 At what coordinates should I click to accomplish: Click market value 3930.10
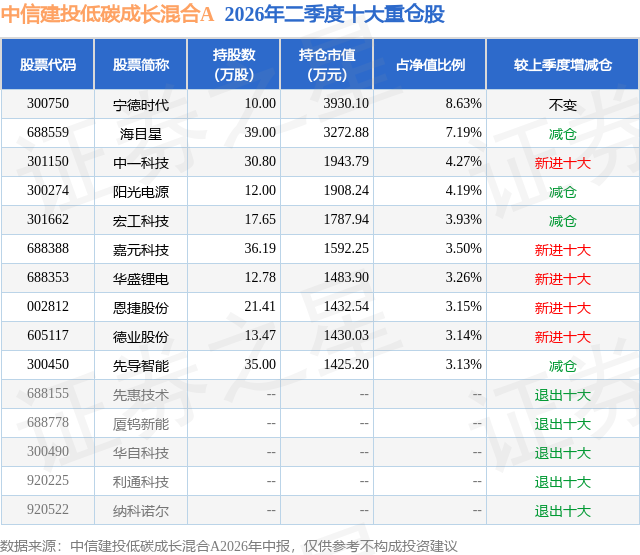(x=346, y=104)
